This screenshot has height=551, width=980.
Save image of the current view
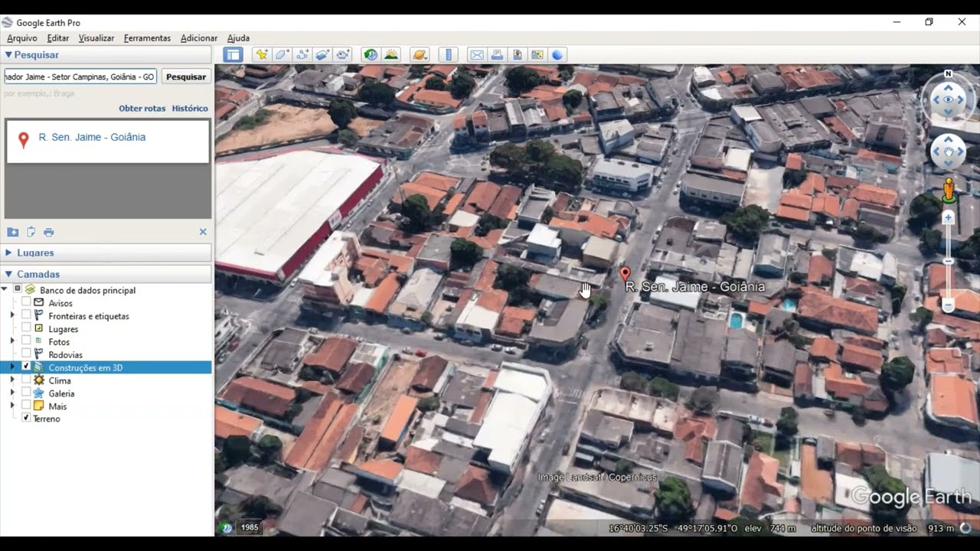tap(517, 54)
